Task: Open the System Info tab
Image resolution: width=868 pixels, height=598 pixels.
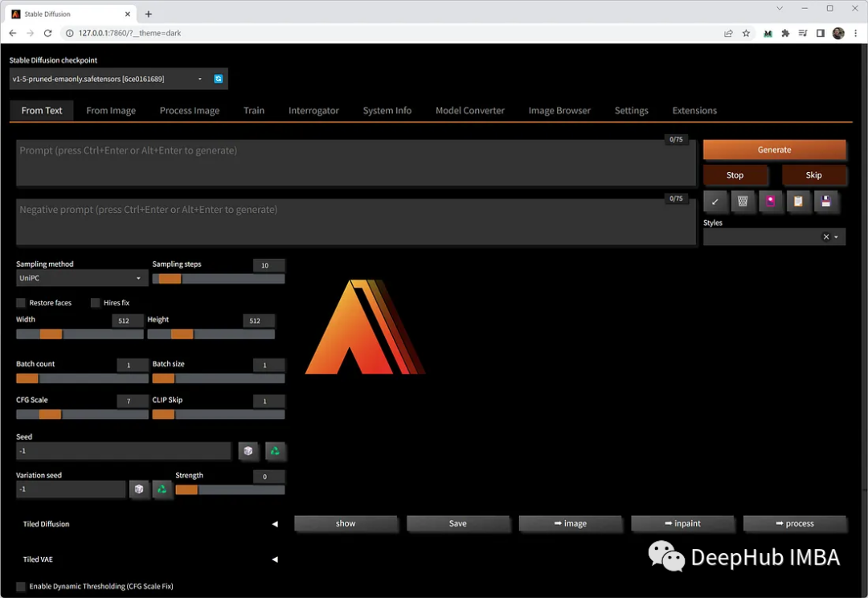Action: point(387,111)
